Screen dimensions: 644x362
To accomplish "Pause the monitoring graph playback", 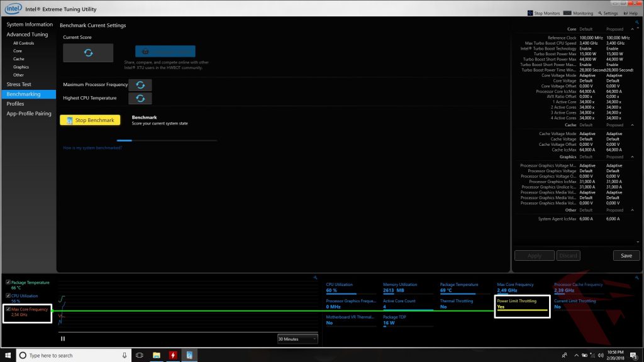I will tap(62, 338).
